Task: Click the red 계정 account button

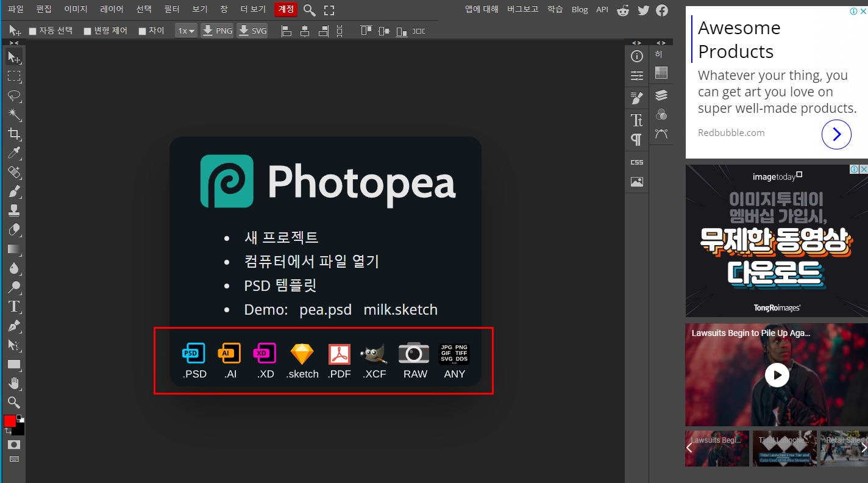Action: point(286,9)
